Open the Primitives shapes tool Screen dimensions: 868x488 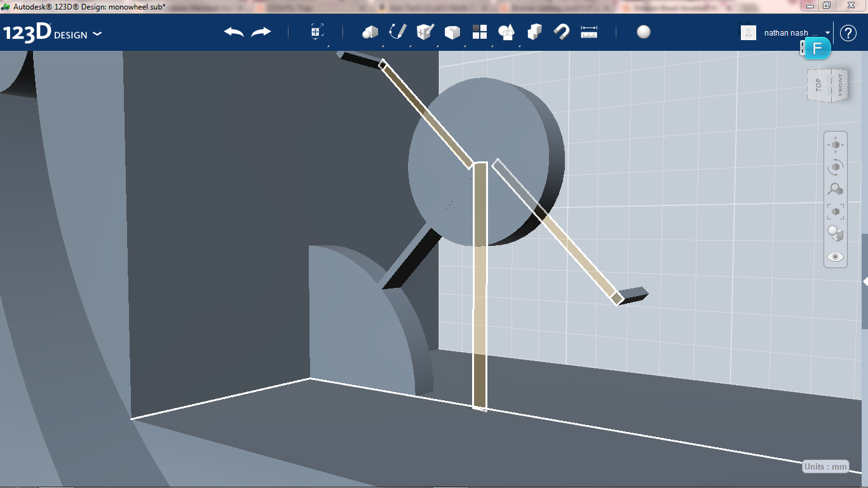370,32
